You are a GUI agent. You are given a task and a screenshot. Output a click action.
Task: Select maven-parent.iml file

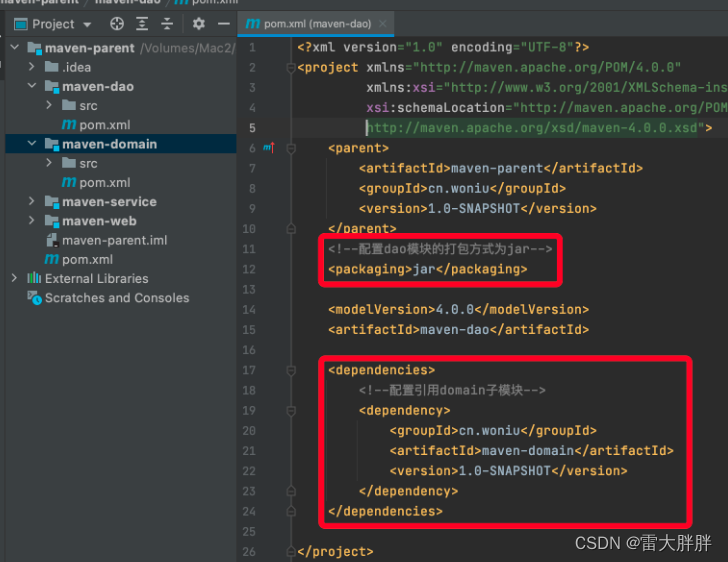tap(107, 240)
